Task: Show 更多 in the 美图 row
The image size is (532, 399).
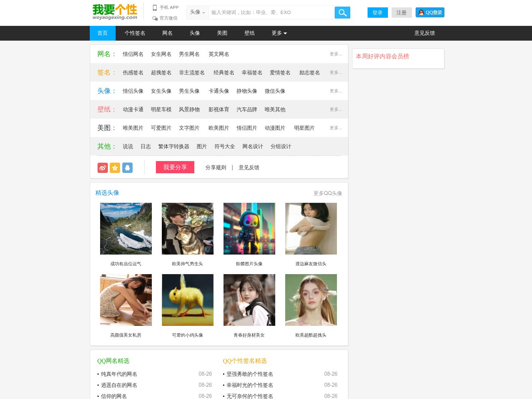Action: [x=336, y=128]
